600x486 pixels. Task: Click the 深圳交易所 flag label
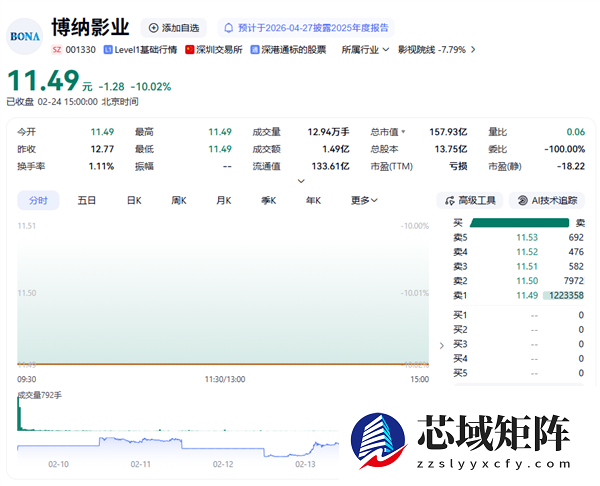214,50
